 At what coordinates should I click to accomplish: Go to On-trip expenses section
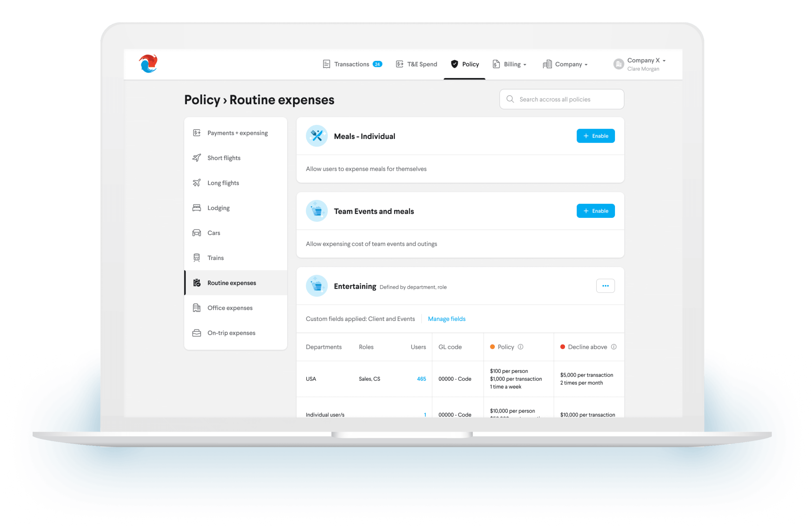(235, 333)
